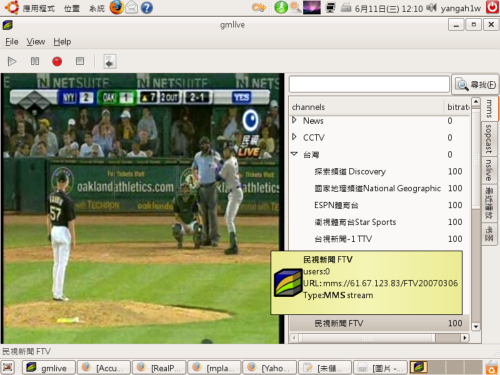The height and width of the screenshot is (375, 500).
Task: Select the 台灣 tree row
Action: (x=380, y=154)
